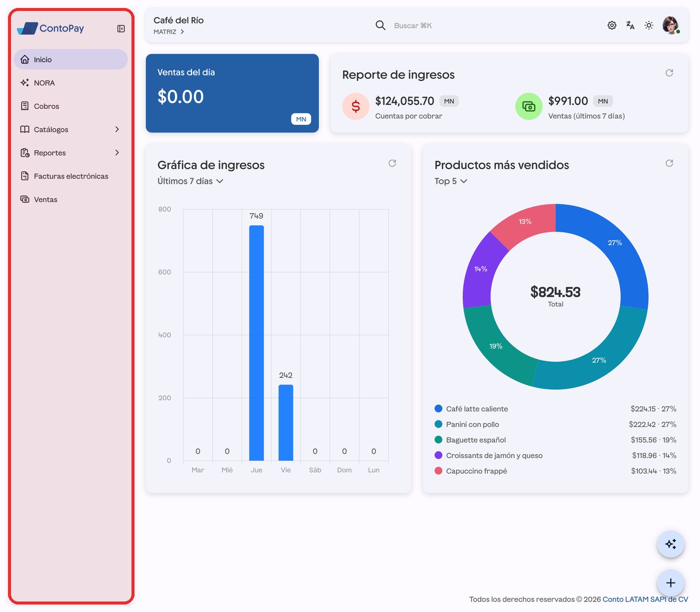Open Ventas in the sidebar

[x=70, y=199]
